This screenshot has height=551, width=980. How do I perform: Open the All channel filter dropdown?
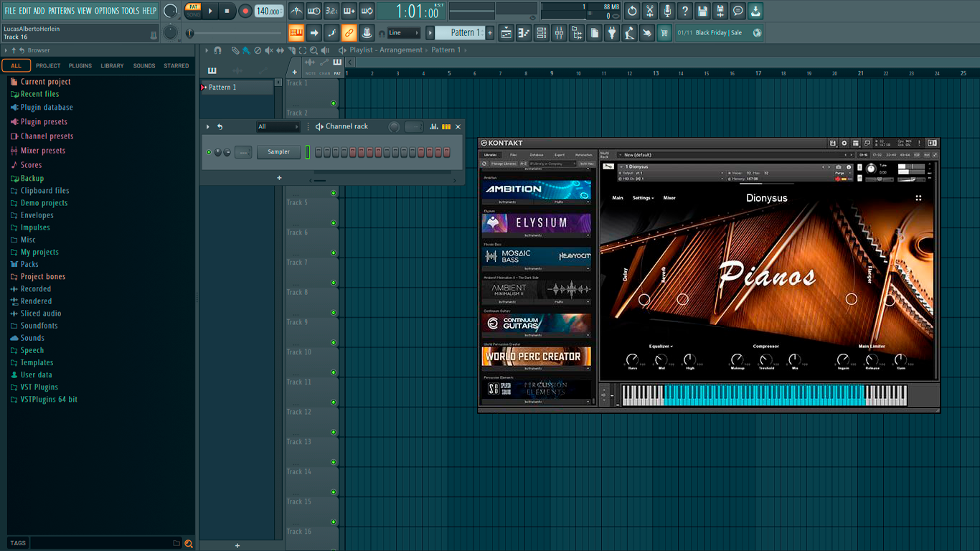278,127
